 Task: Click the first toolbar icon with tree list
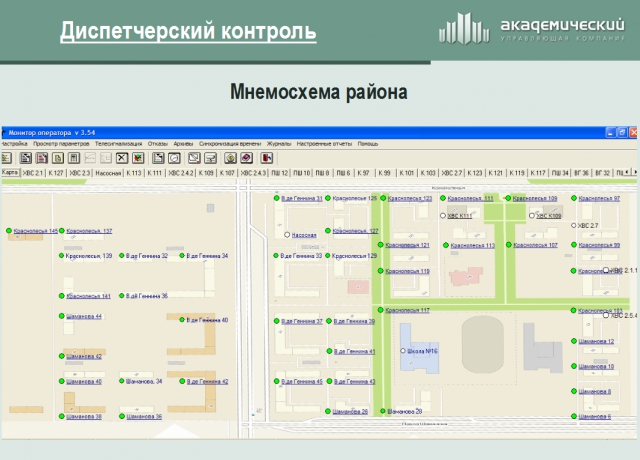(7, 158)
